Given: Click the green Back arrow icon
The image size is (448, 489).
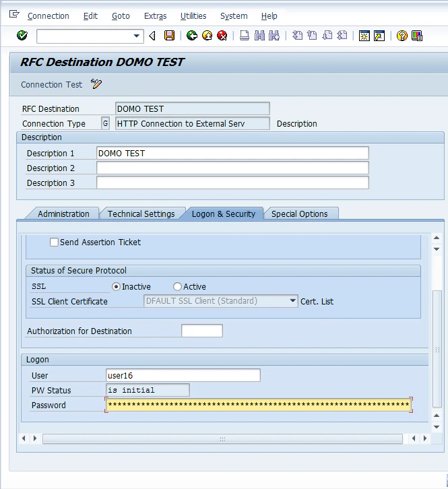Looking at the screenshot, I should pyautogui.click(x=192, y=36).
